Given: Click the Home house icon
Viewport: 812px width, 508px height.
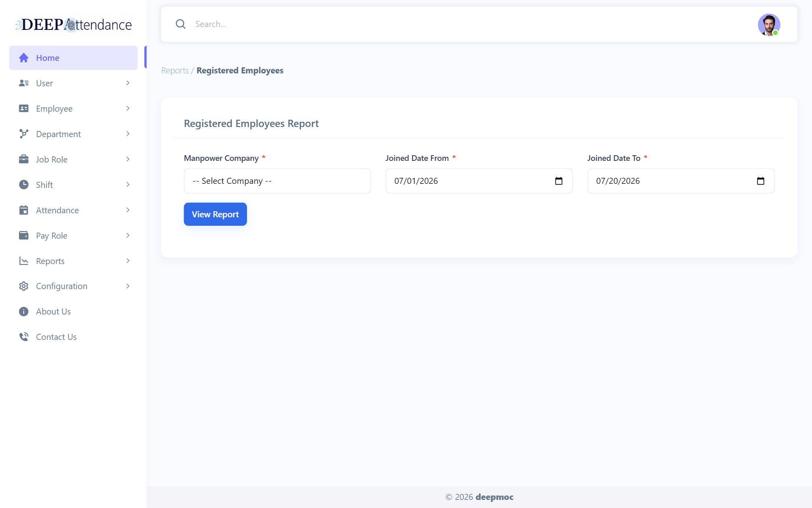Looking at the screenshot, I should click(24, 58).
